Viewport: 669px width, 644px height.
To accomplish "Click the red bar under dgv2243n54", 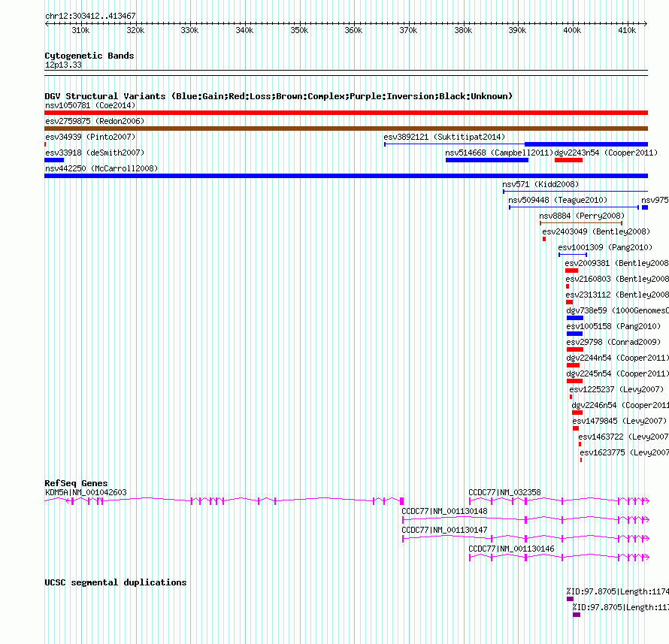I will point(569,160).
